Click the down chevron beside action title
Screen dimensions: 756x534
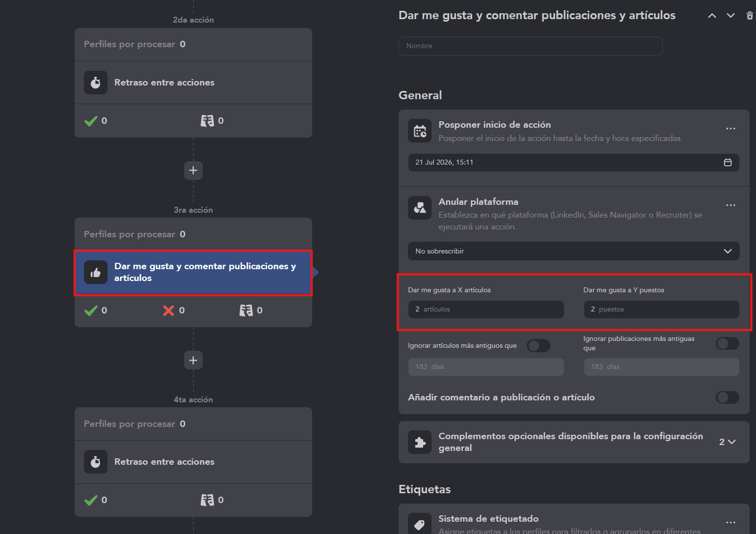(730, 16)
